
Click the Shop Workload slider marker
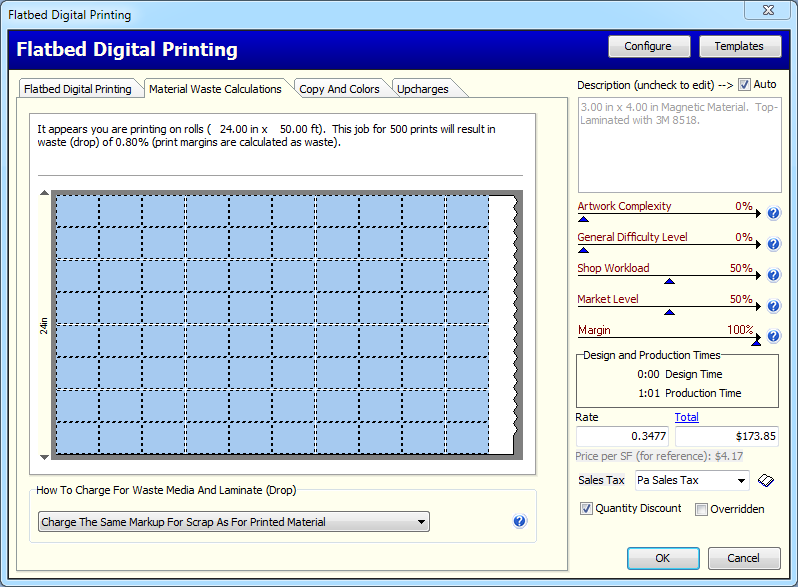[669, 281]
